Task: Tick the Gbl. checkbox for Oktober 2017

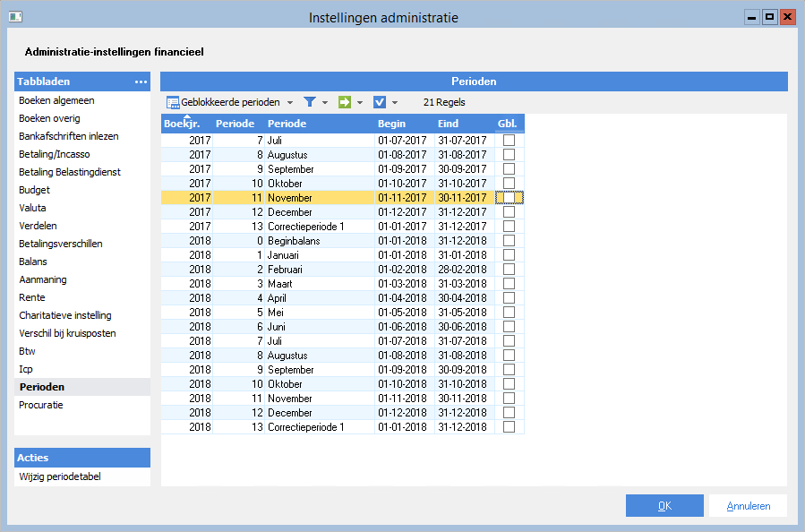Action: point(509,184)
